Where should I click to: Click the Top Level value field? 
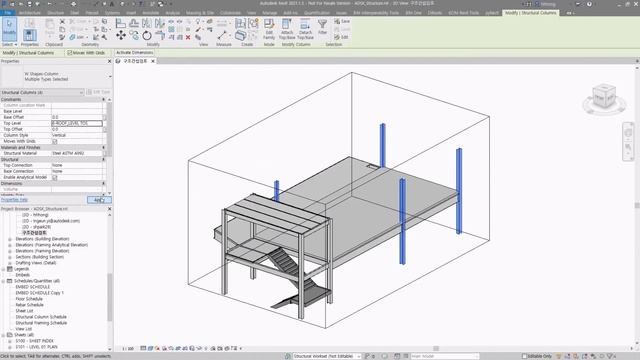[x=77, y=123]
